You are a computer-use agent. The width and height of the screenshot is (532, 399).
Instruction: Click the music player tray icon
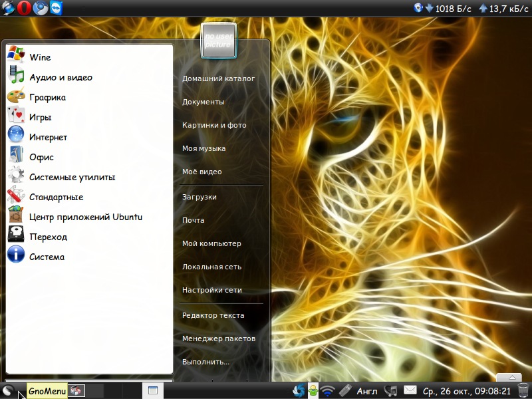[x=392, y=390]
